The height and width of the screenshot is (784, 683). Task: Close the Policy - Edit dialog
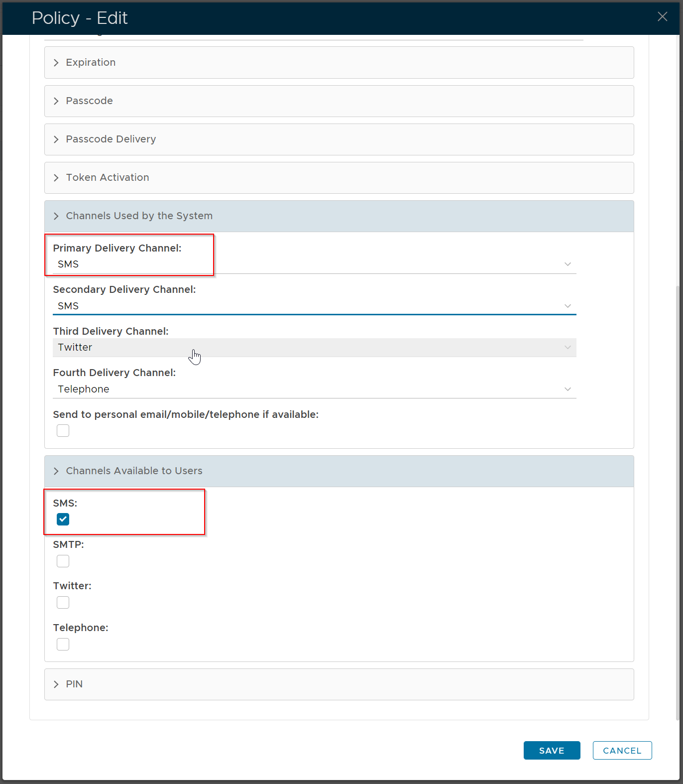(662, 17)
